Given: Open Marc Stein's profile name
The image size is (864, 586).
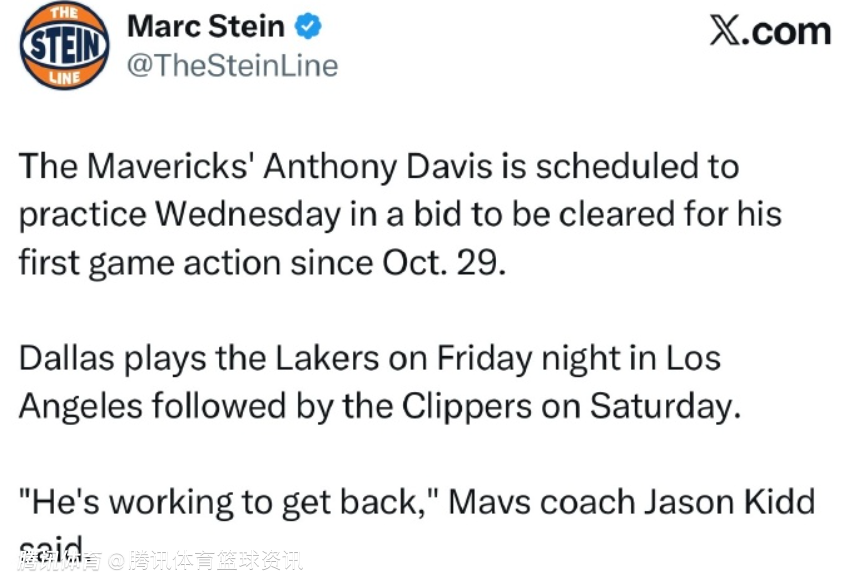Looking at the screenshot, I should [206, 27].
